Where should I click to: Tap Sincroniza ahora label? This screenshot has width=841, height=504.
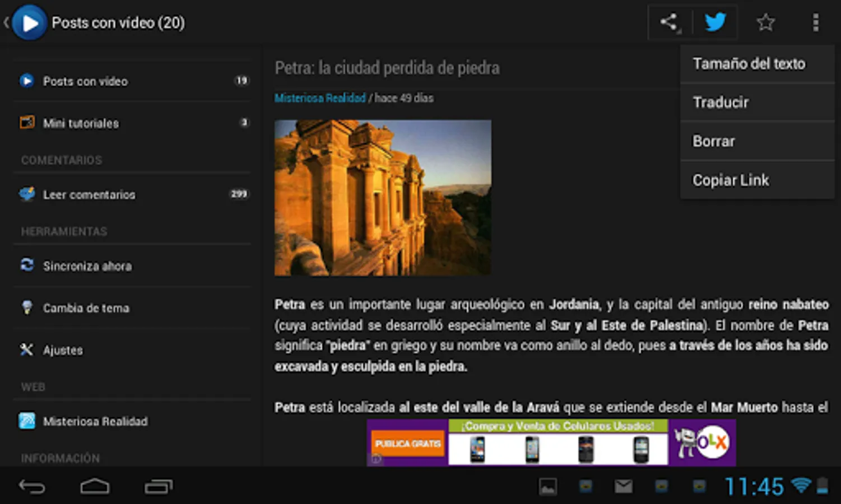pos(87,266)
